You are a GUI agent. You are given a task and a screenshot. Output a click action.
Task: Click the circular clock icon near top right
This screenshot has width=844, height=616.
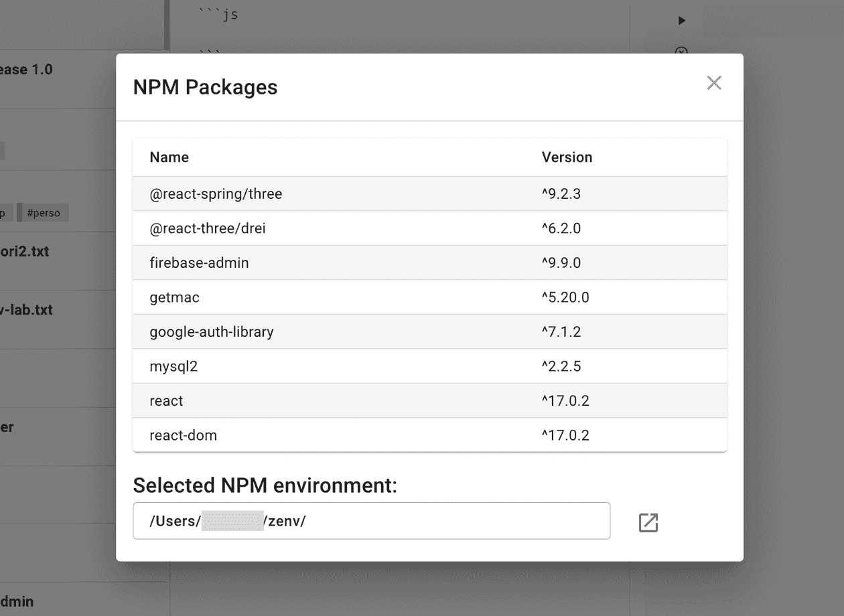[681, 52]
